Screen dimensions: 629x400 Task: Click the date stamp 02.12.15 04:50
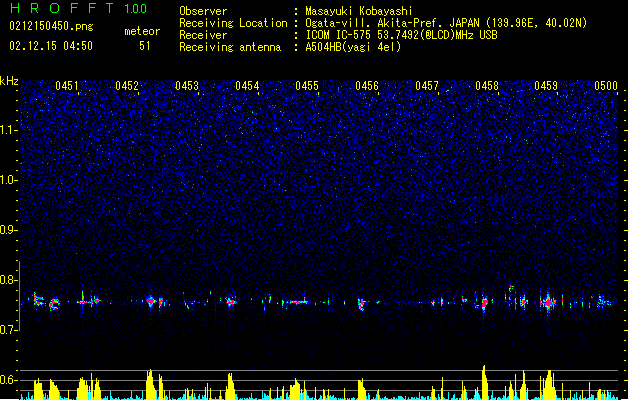click(x=51, y=46)
